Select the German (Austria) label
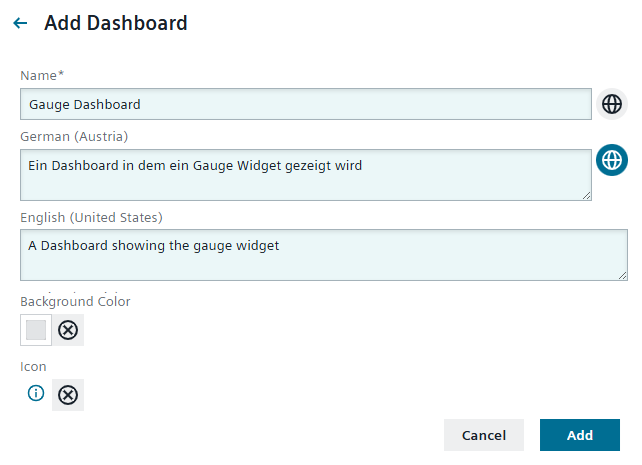642x465 pixels. [x=74, y=136]
